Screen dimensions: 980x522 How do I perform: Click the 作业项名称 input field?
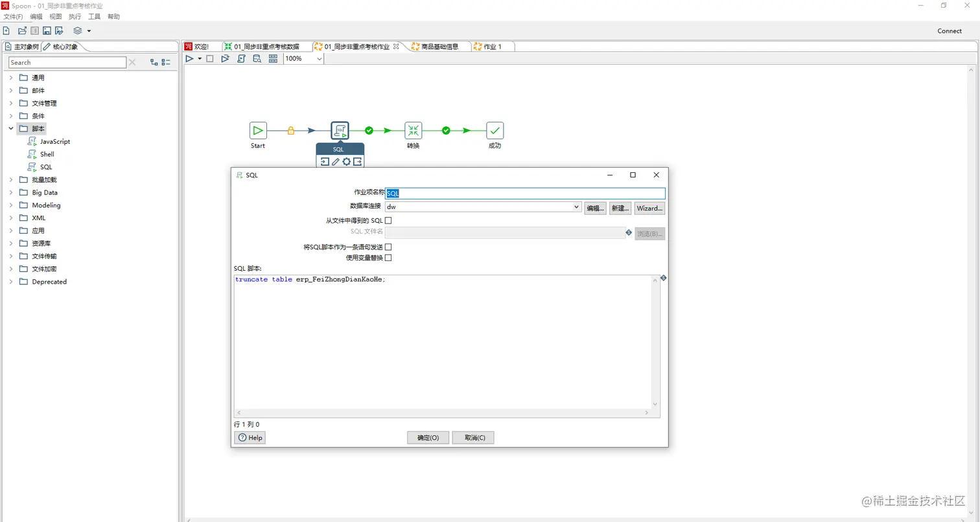pyautogui.click(x=525, y=194)
